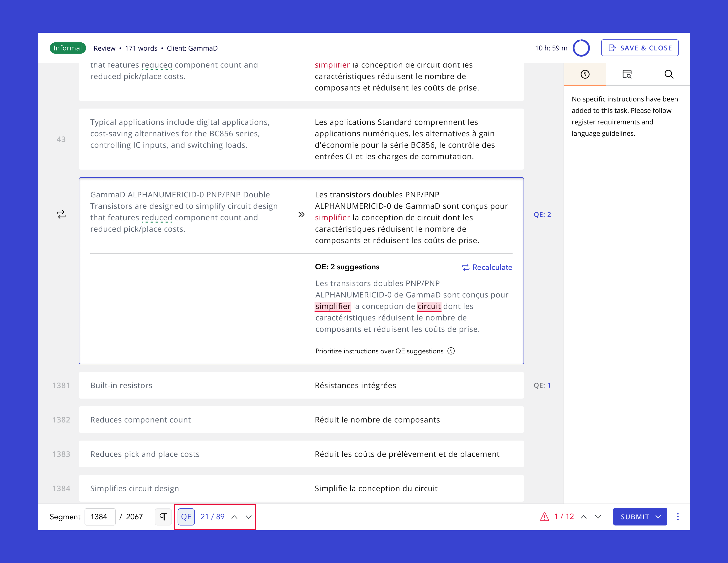Click the 'QE: 2 suggestions' heading
The height and width of the screenshot is (563, 728).
pos(347,267)
